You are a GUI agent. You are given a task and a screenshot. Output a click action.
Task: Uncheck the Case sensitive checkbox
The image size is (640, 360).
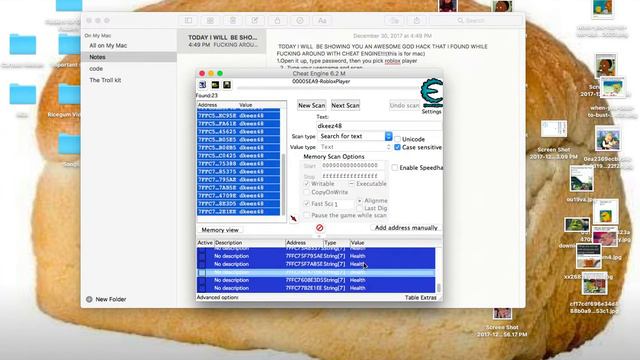tap(398, 147)
